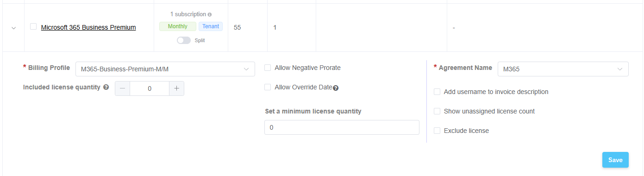Image resolution: width=644 pixels, height=176 pixels.
Task: Toggle the Split switch
Action: [x=184, y=40]
